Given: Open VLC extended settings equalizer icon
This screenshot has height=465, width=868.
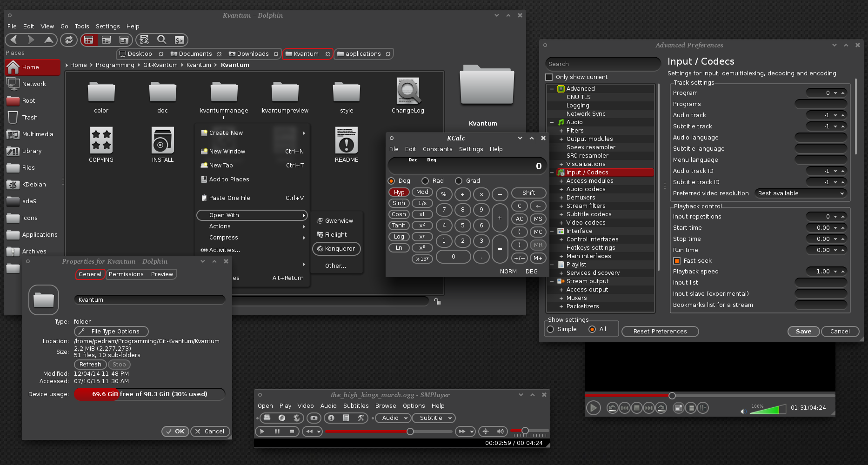Looking at the screenshot, I should click(703, 408).
